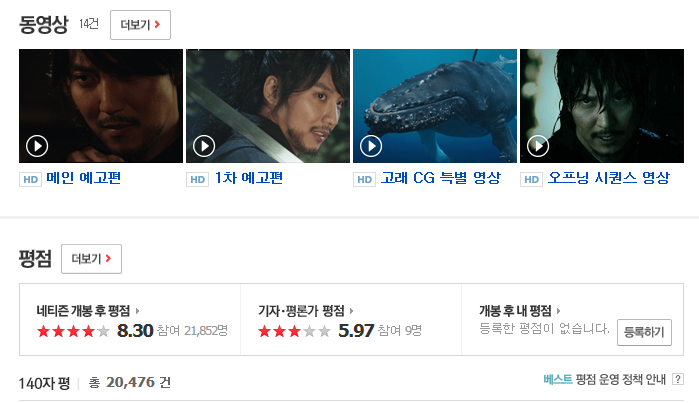Open the question mark help icon
Image resolution: width=699 pixels, height=403 pixels.
(678, 379)
